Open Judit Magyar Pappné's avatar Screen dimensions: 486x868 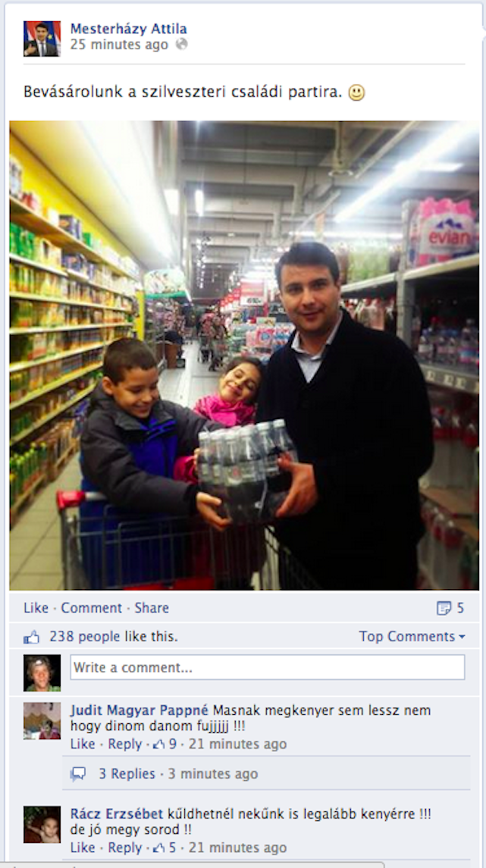(x=42, y=721)
